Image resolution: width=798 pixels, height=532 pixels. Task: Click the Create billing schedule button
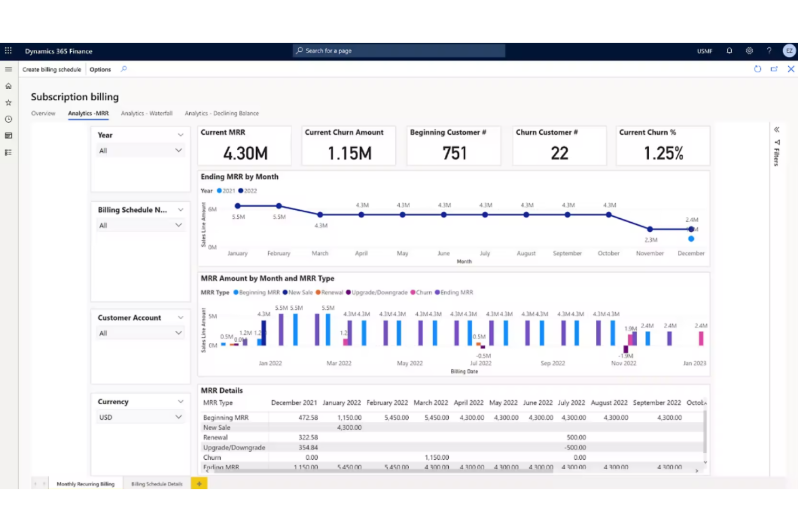click(x=51, y=69)
